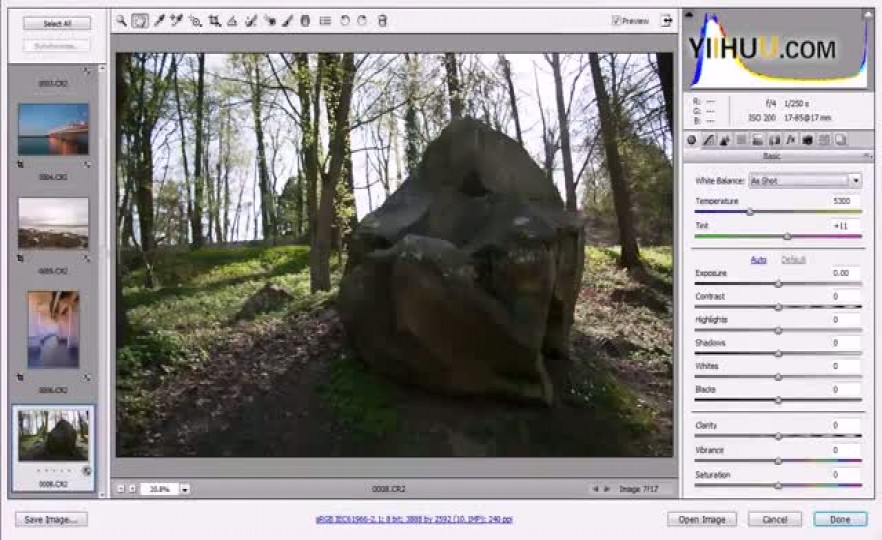Image resolution: width=882 pixels, height=540 pixels.
Task: Toggle full screen mode icon
Action: pyautogui.click(x=667, y=21)
